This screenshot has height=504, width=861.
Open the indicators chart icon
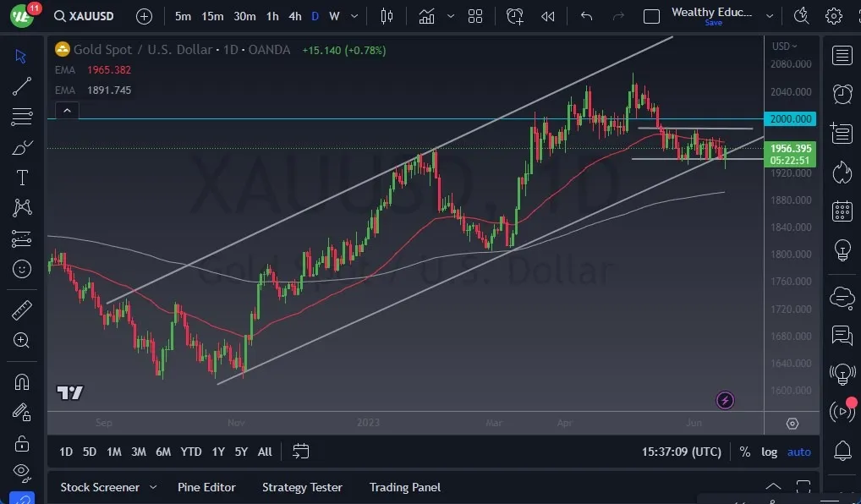point(426,16)
